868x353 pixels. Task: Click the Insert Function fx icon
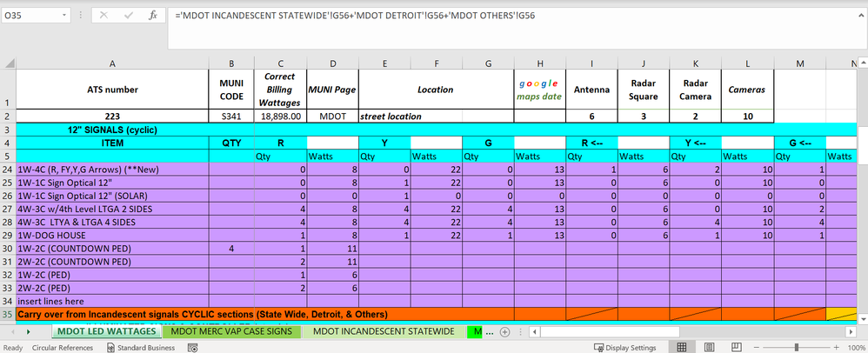pos(153,16)
